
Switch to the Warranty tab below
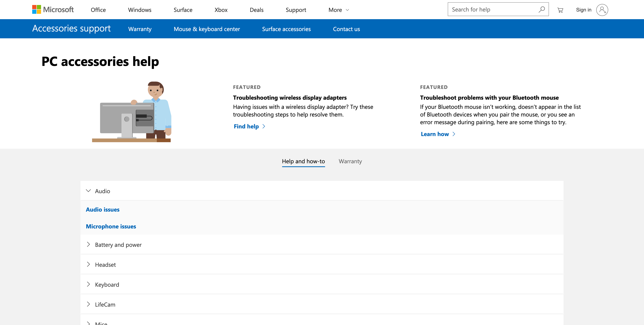pyautogui.click(x=350, y=161)
